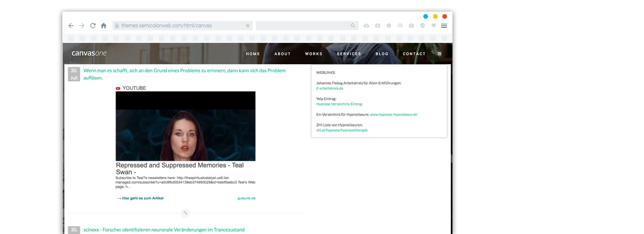
Task: Click the yellow window control dot
Action: tap(435, 16)
